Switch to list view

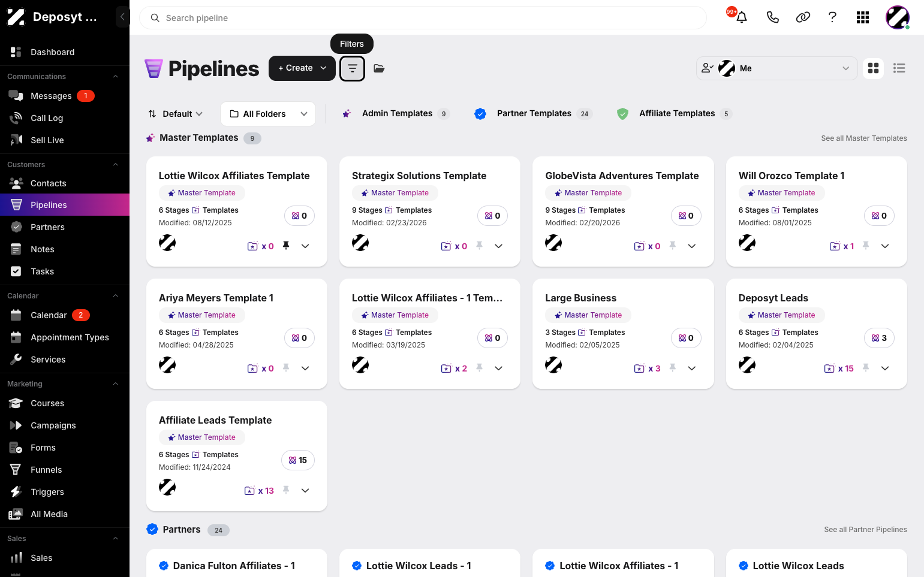point(899,68)
